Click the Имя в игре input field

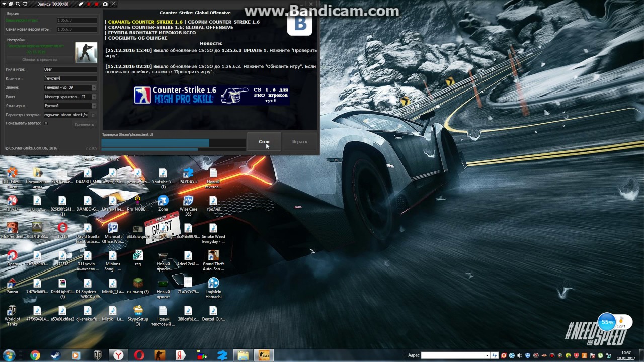[x=70, y=69]
